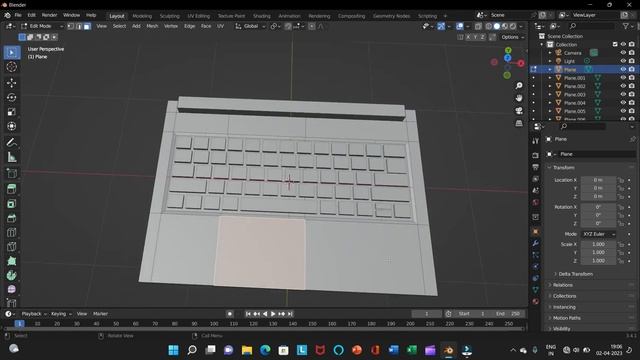Image resolution: width=640 pixels, height=360 pixels.
Task: Select the Add Cube tool
Action: click(x=11, y=173)
